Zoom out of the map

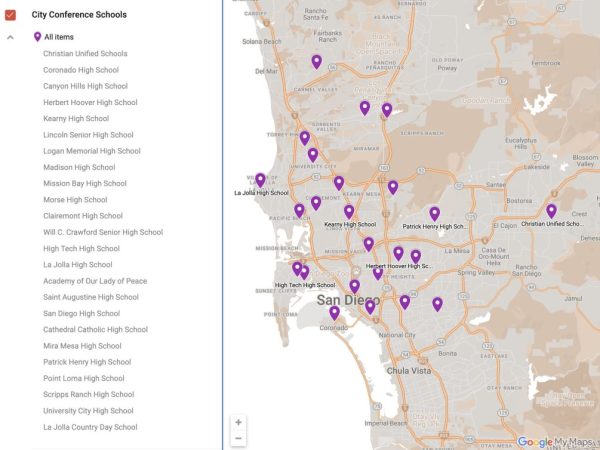click(x=238, y=438)
